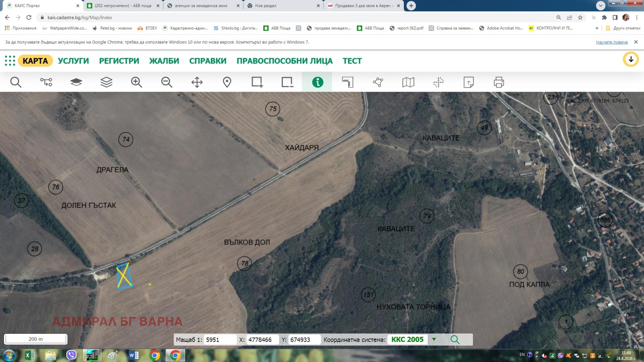Activate the pan/move map tool
The height and width of the screenshot is (362, 644).
click(x=197, y=82)
